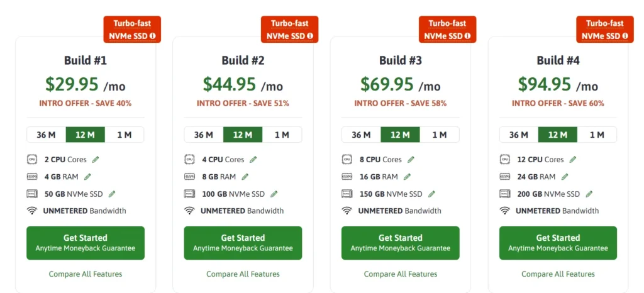Edit RAM pencil icon in Build #4
The width and height of the screenshot is (644, 293).
click(564, 177)
